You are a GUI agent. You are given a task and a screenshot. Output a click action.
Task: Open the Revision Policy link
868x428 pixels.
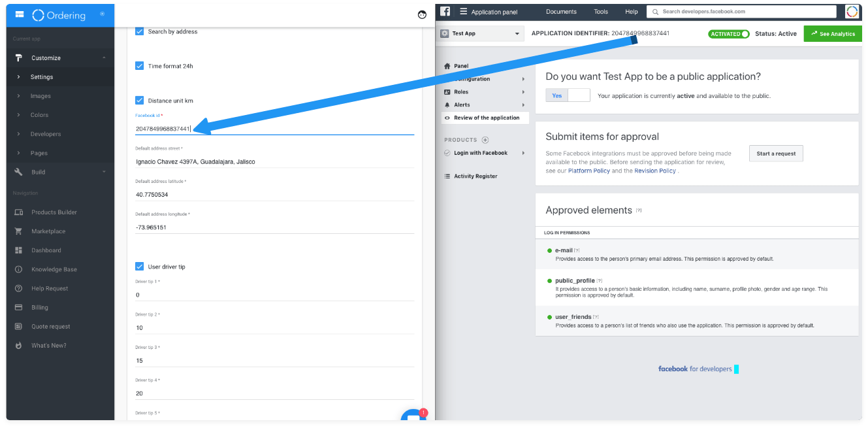[x=654, y=171]
